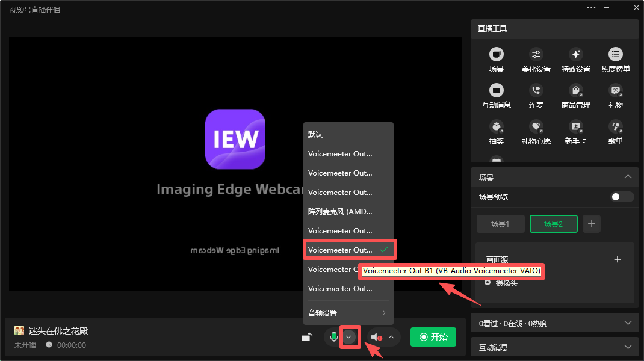Open 商品管理 product management
The height and width of the screenshot is (361, 644).
point(575,91)
